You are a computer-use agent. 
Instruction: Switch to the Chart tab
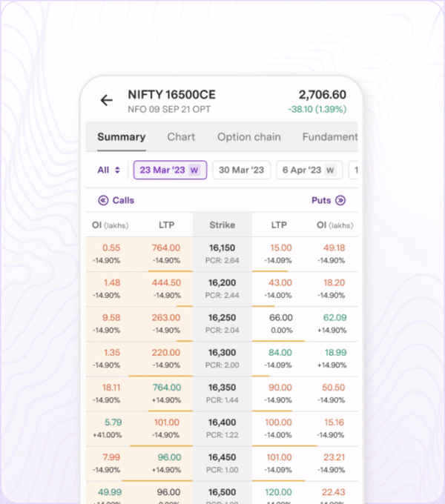(181, 137)
